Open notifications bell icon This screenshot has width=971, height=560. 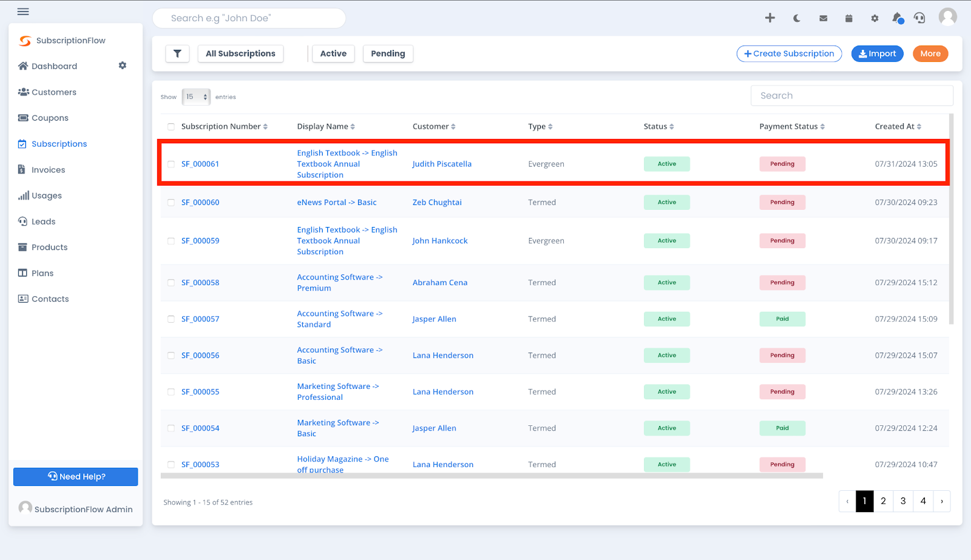898,18
